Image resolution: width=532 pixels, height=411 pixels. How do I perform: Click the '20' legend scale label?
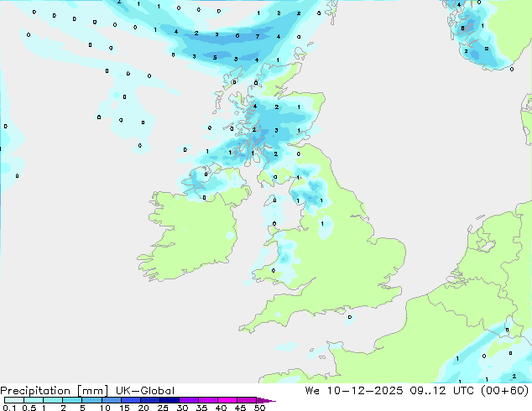coord(143,408)
